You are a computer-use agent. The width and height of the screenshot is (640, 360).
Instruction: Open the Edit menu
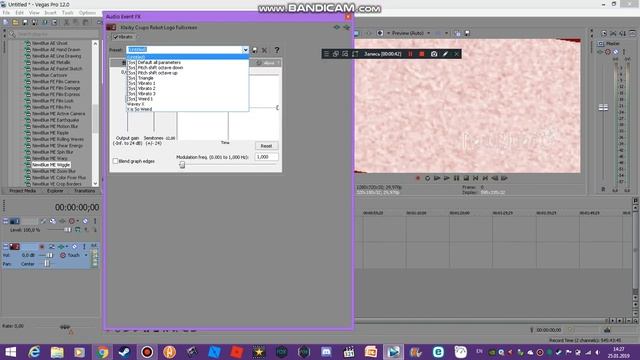pos(19,13)
